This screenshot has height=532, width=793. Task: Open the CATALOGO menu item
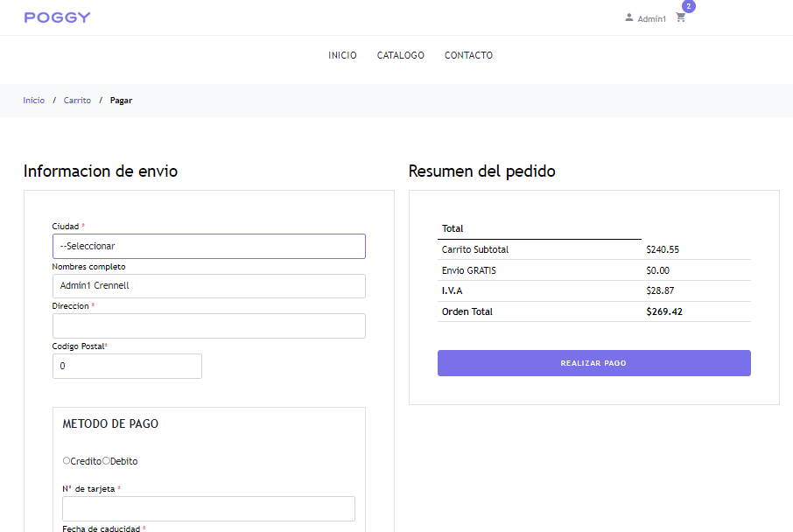(x=401, y=55)
